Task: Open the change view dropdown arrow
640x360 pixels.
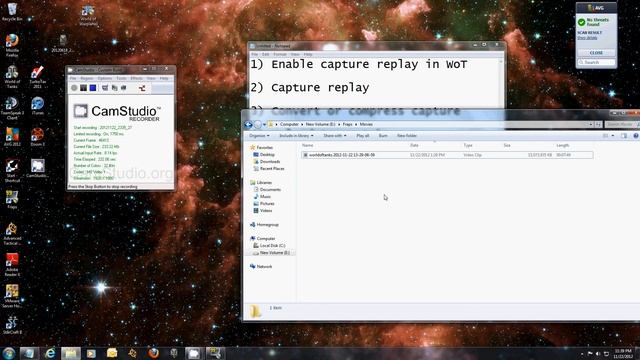Action: point(613,136)
